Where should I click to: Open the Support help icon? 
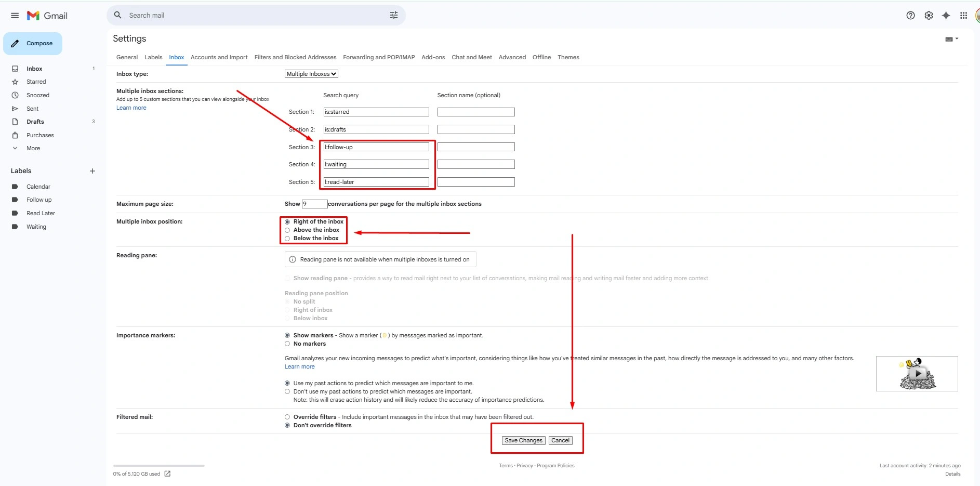pos(910,16)
